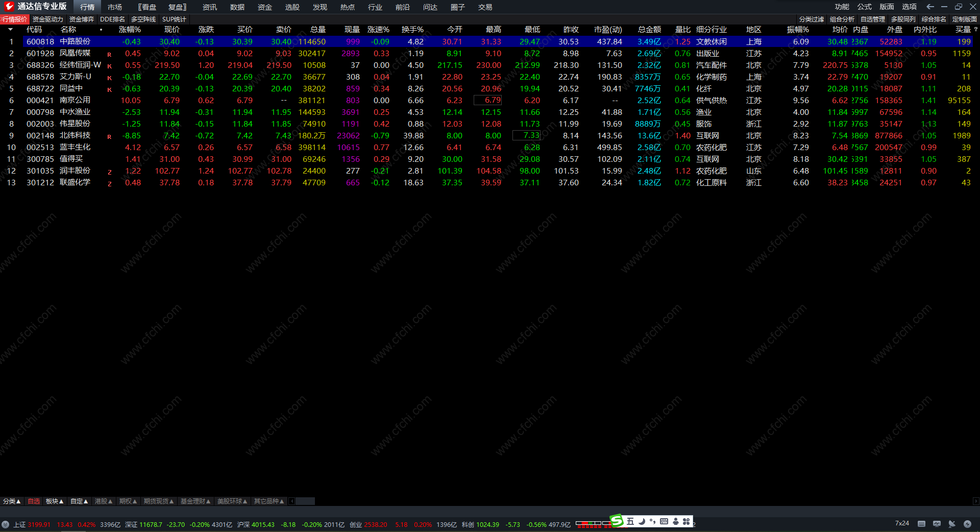Open the 选项 menu at top right
The height and width of the screenshot is (532, 980).
[910, 7]
